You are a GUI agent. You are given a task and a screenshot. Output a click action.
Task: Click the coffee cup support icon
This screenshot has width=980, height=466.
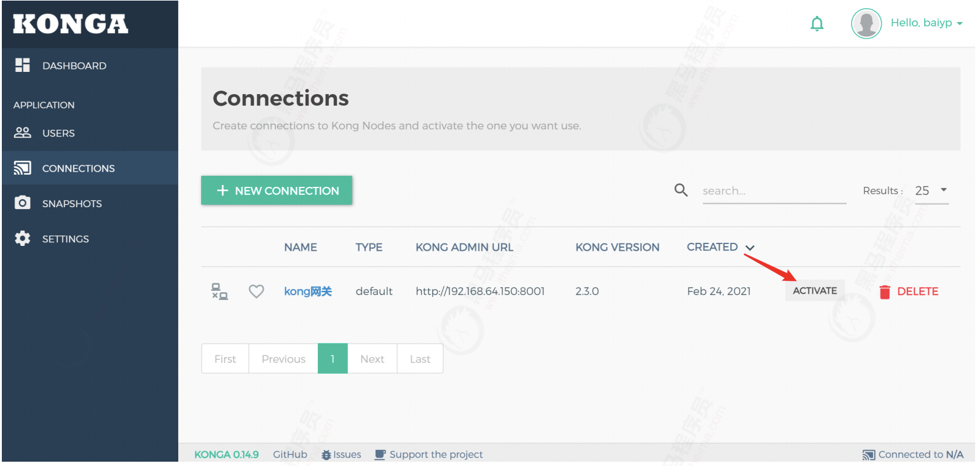click(x=381, y=455)
